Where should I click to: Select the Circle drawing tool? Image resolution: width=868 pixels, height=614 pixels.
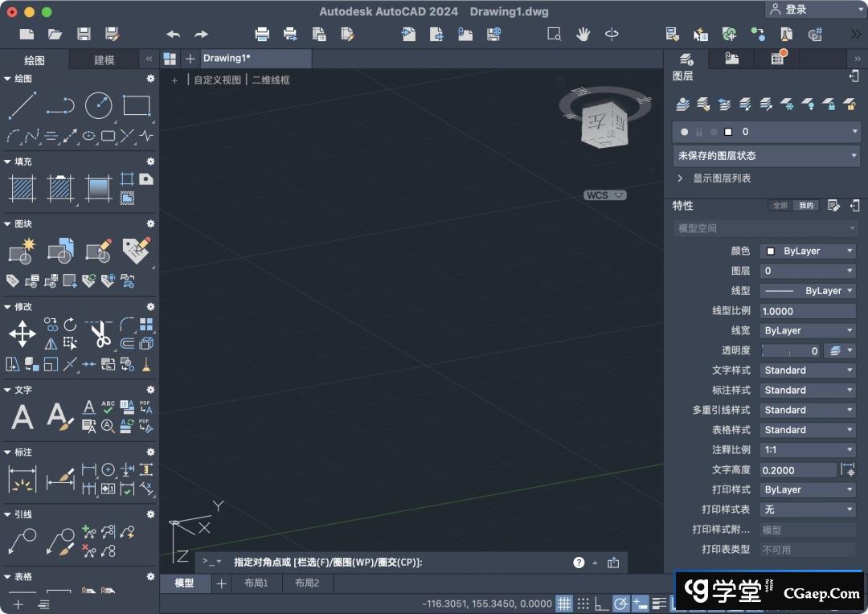(x=98, y=105)
